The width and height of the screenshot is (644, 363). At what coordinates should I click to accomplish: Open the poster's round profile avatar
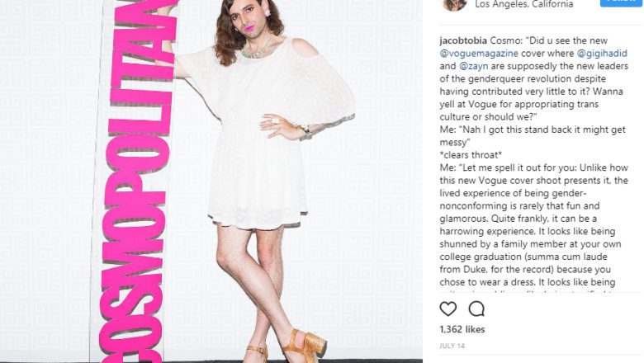pyautogui.click(x=454, y=4)
